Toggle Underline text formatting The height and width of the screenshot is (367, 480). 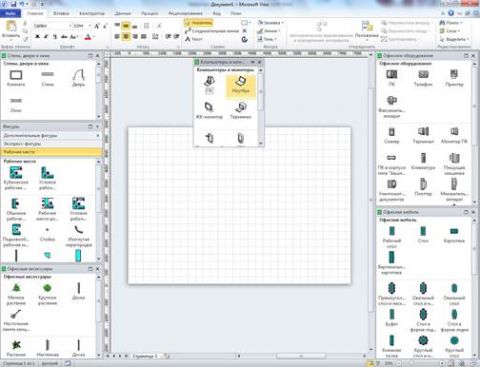(x=55, y=37)
